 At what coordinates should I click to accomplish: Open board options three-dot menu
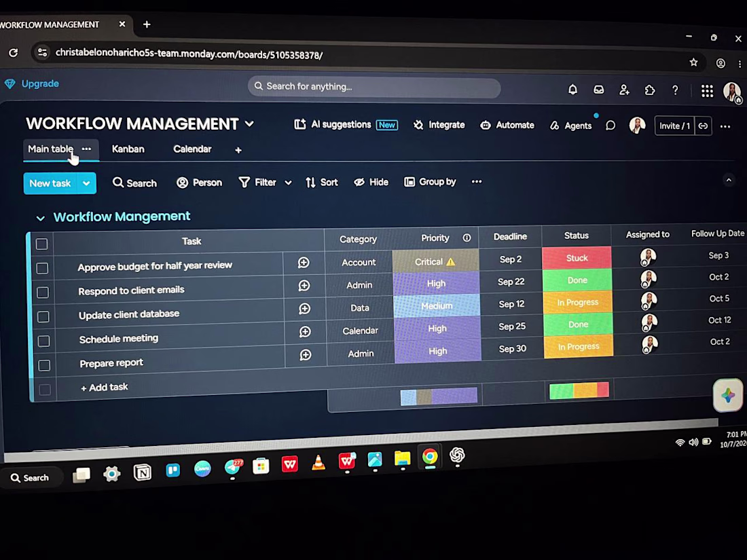tap(725, 127)
